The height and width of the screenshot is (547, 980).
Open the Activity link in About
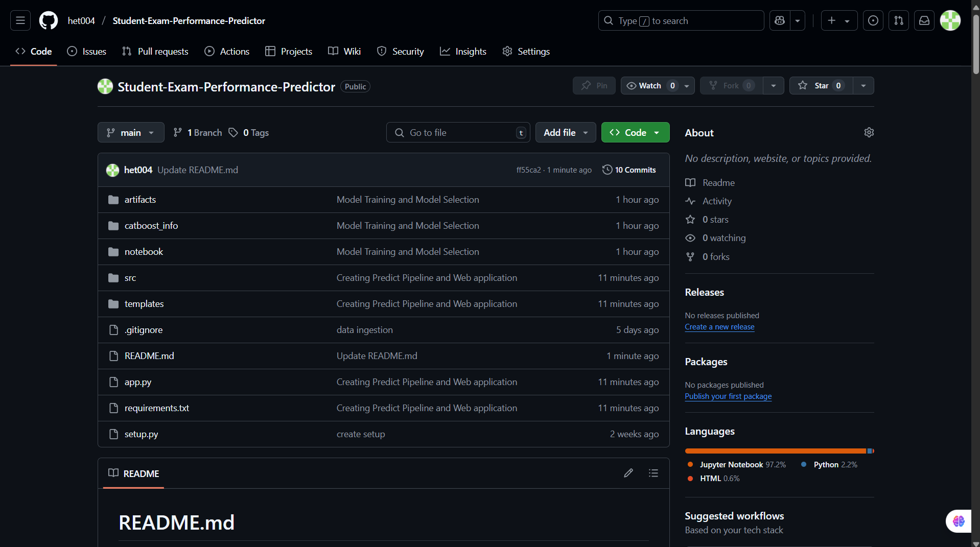pyautogui.click(x=709, y=201)
